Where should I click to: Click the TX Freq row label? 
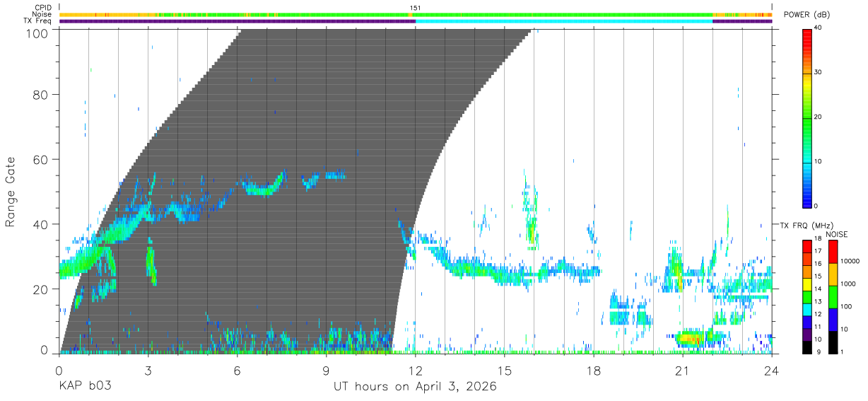[38, 21]
